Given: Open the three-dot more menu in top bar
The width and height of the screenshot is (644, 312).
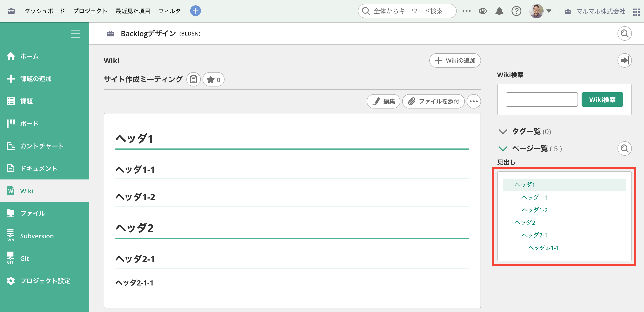Looking at the screenshot, I should pyautogui.click(x=467, y=11).
